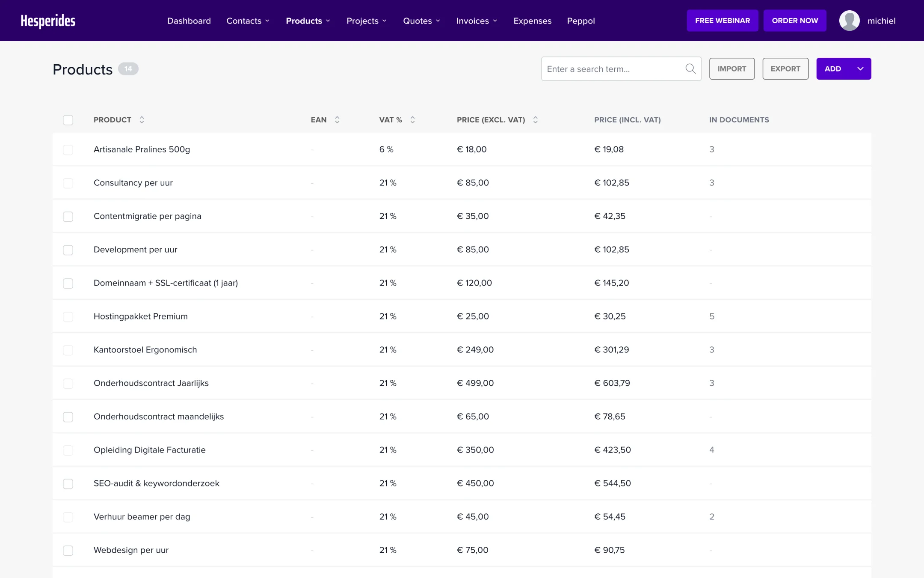Click the EXPORT button
Image resolution: width=924 pixels, height=578 pixels.
(785, 69)
